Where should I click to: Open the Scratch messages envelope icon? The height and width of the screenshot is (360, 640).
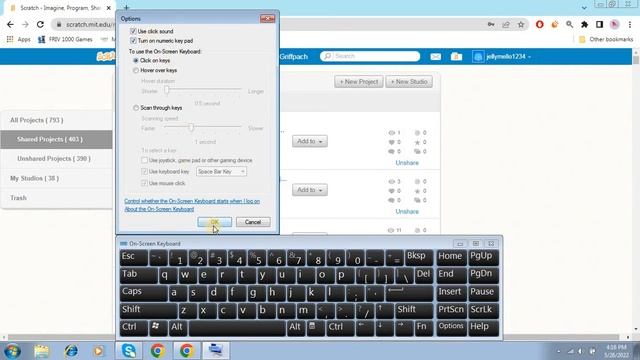coord(436,56)
